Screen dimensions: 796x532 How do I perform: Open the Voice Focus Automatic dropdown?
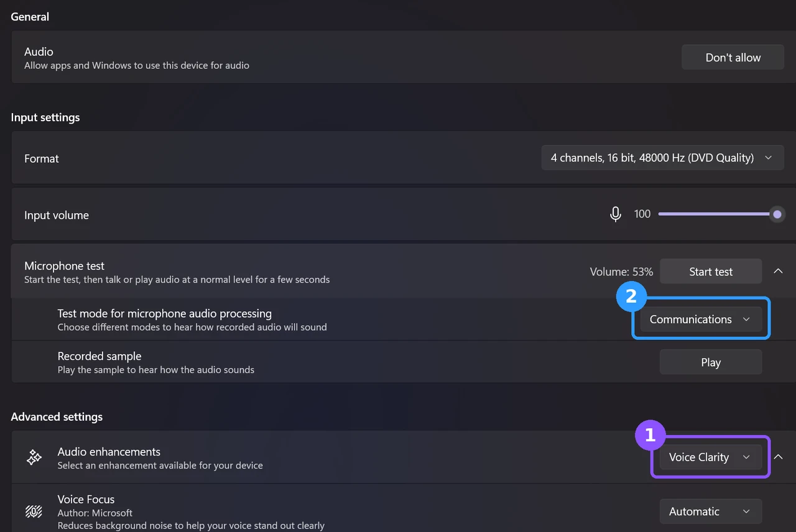click(710, 511)
